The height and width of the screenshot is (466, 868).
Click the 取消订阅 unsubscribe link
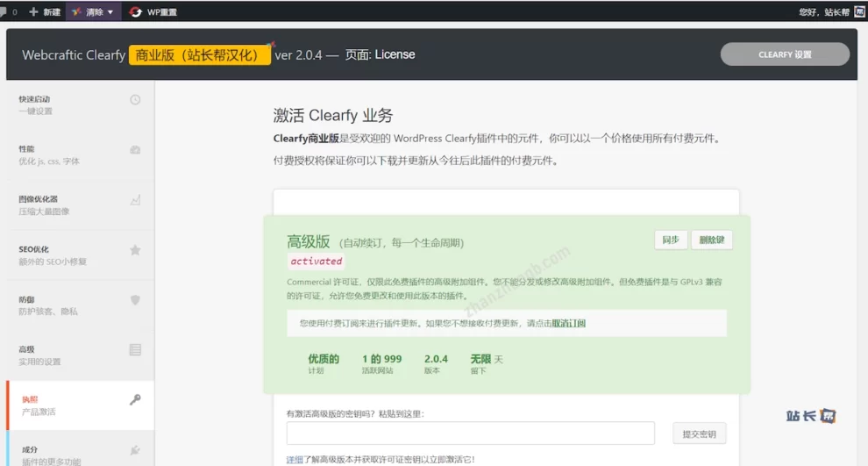click(x=568, y=323)
